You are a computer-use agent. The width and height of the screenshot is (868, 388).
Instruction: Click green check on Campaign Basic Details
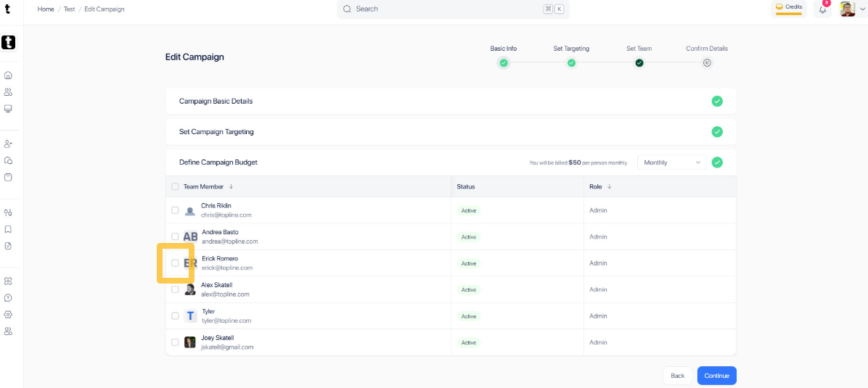click(x=717, y=102)
